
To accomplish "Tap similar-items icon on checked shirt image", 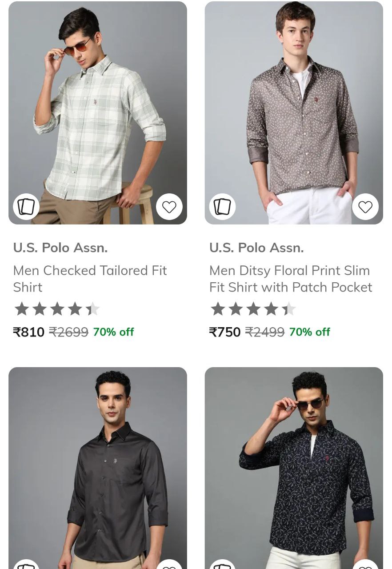I will 26,207.
